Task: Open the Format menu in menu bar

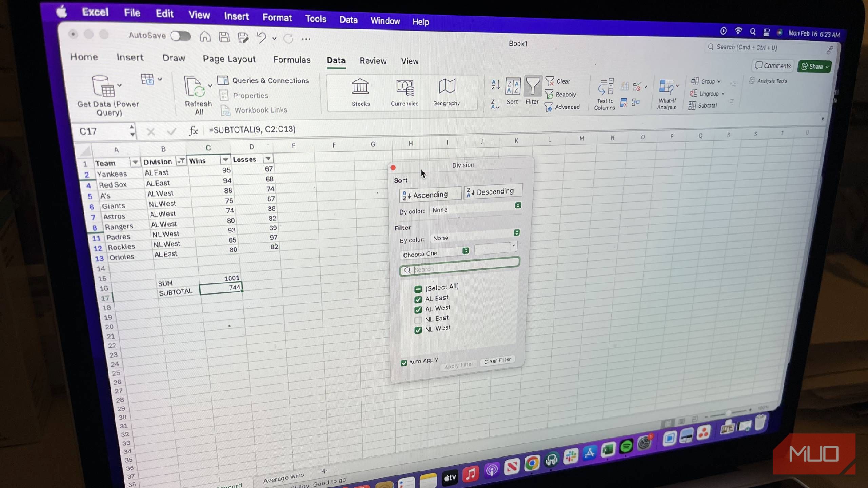Action: point(277,18)
